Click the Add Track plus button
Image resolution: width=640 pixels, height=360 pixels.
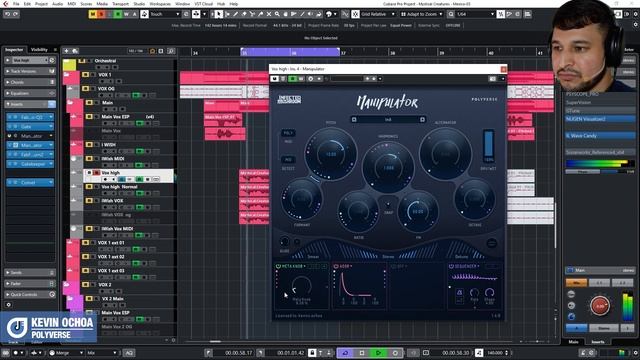[x=66, y=51]
